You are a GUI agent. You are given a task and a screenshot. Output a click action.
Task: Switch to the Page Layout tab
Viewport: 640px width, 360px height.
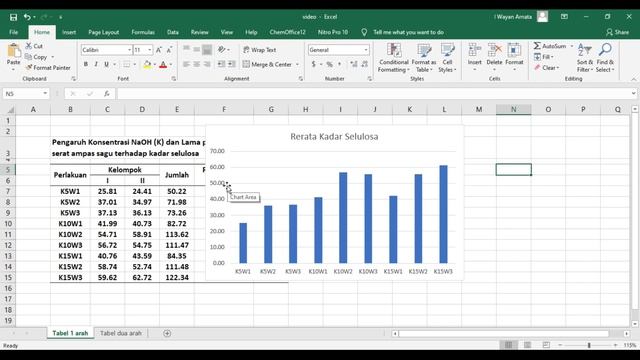coord(104,32)
